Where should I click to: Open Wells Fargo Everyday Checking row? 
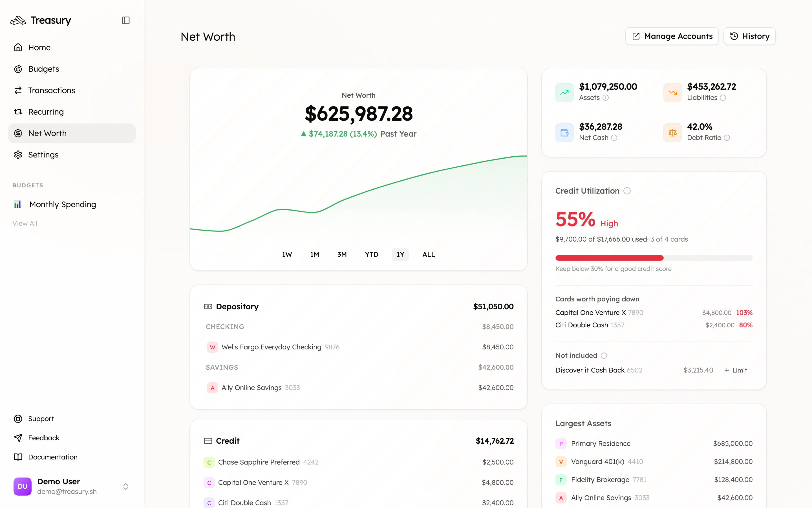(359, 347)
